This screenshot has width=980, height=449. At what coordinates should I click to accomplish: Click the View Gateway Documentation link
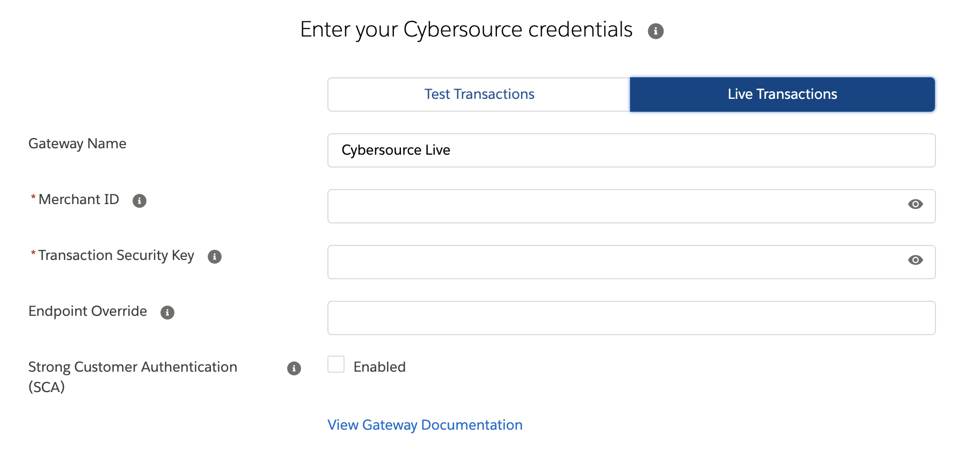click(425, 425)
